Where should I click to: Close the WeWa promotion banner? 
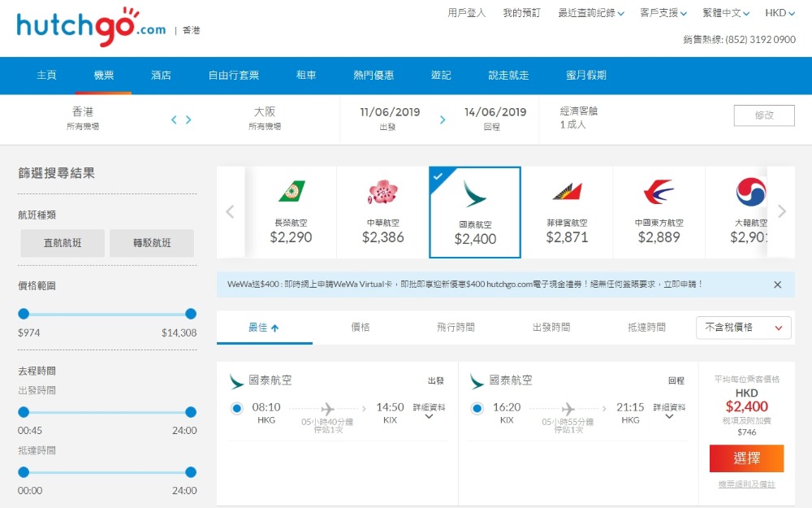[777, 284]
